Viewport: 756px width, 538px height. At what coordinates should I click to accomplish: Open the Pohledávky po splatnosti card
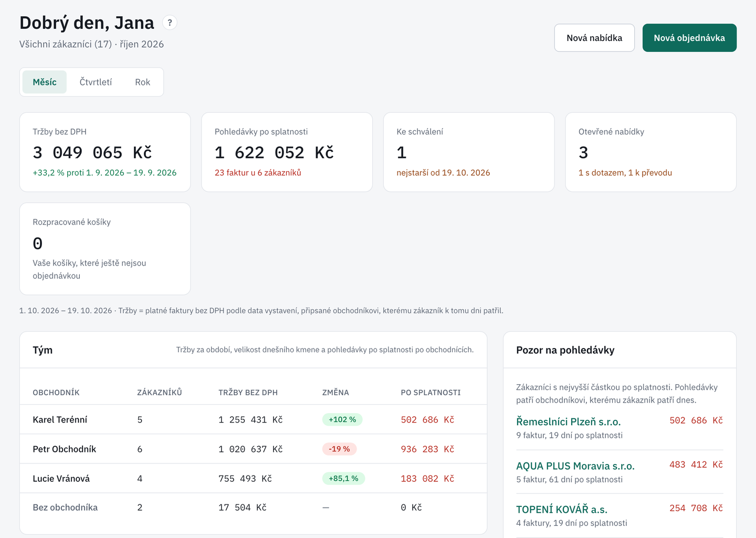click(x=287, y=152)
